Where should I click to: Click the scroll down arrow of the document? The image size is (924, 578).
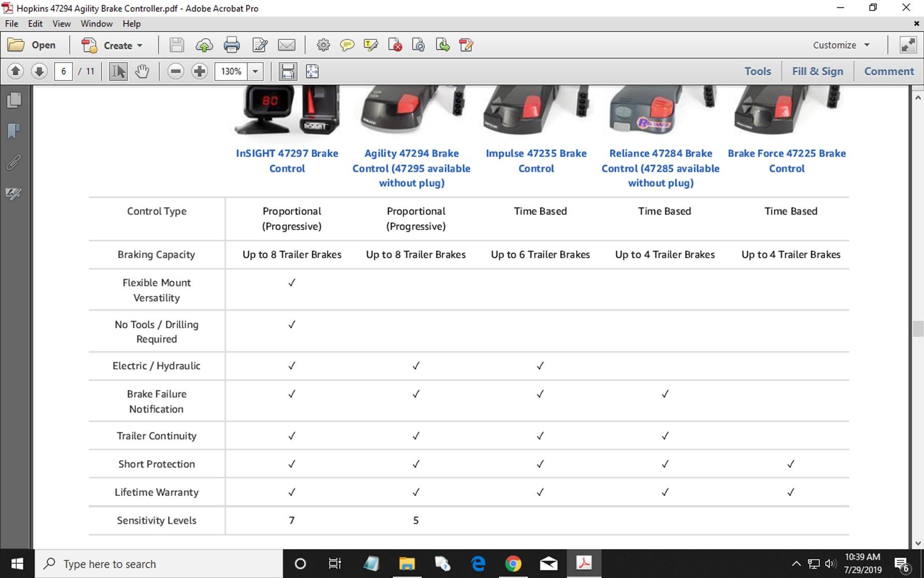point(918,543)
